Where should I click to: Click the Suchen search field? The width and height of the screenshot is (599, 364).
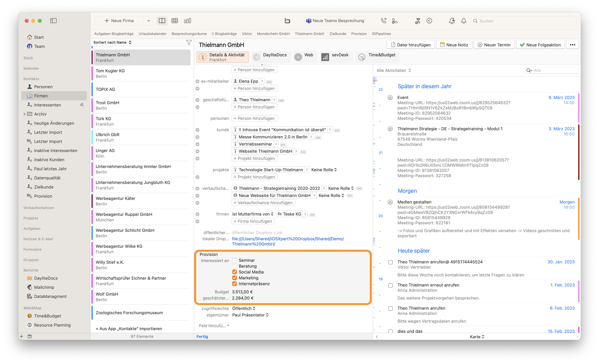click(x=524, y=21)
